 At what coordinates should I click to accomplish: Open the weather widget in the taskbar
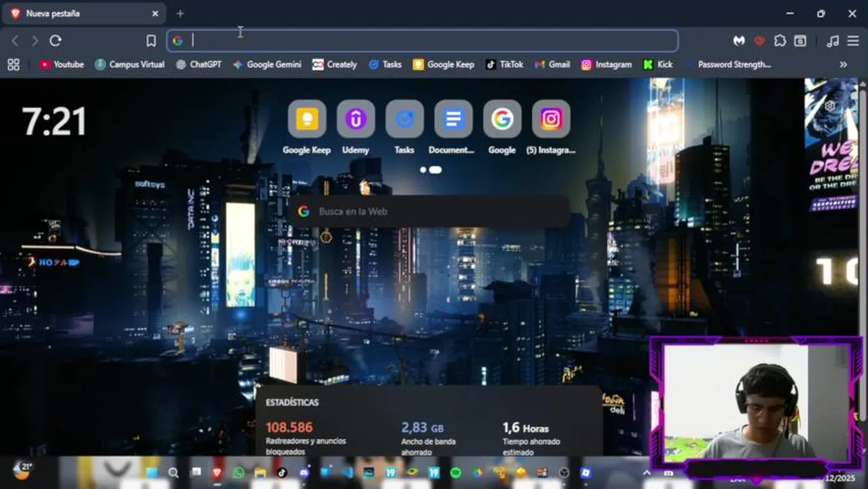(x=22, y=470)
